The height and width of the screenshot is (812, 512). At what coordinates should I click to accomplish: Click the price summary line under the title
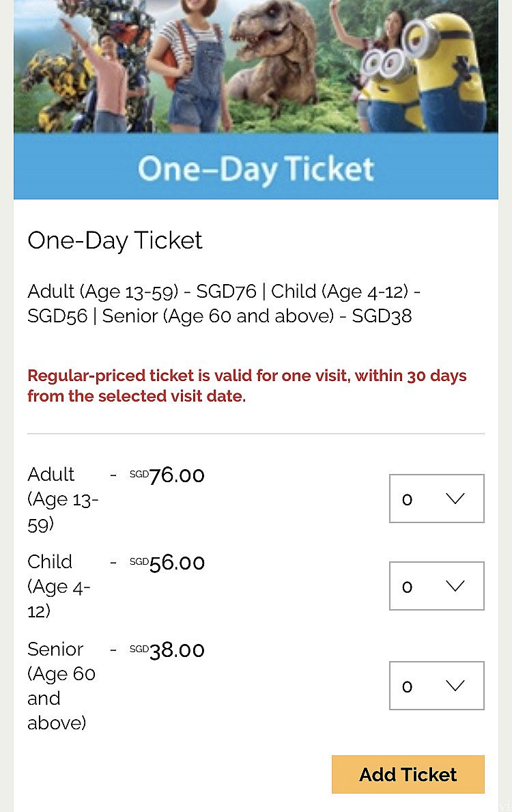tap(224, 303)
